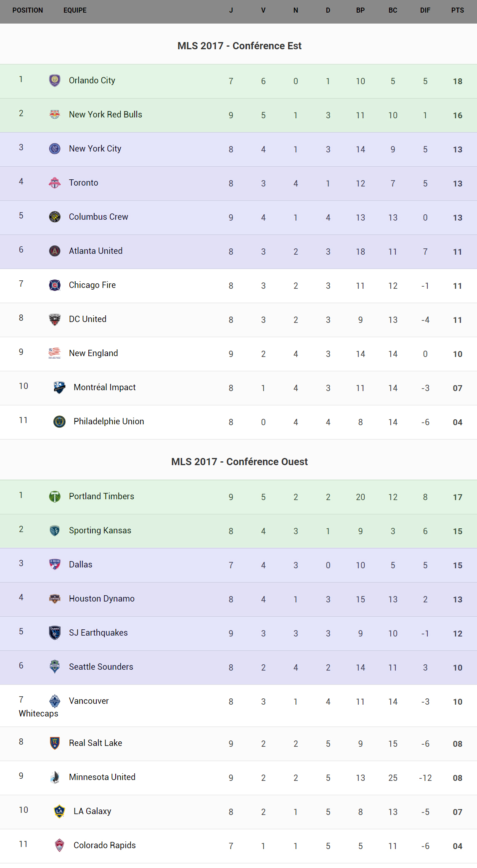Image resolution: width=477 pixels, height=868 pixels.
Task: Click the Orlando City team logo
Action: pos(55,80)
